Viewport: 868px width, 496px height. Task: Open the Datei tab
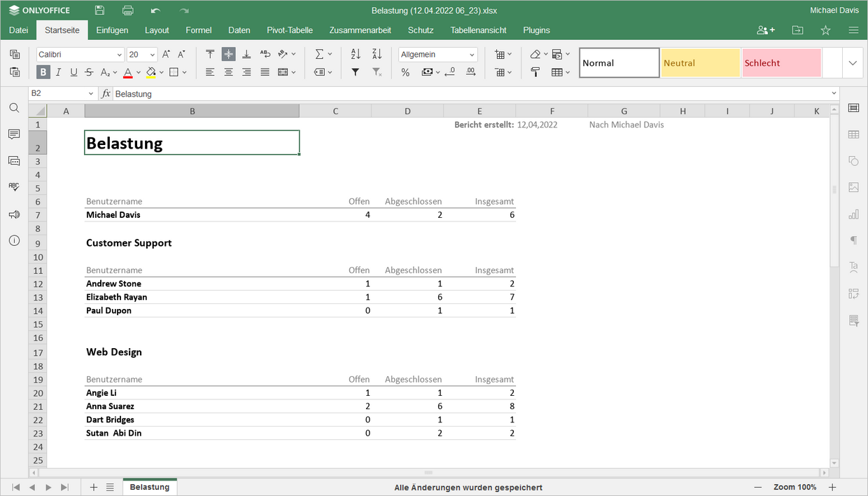point(19,30)
